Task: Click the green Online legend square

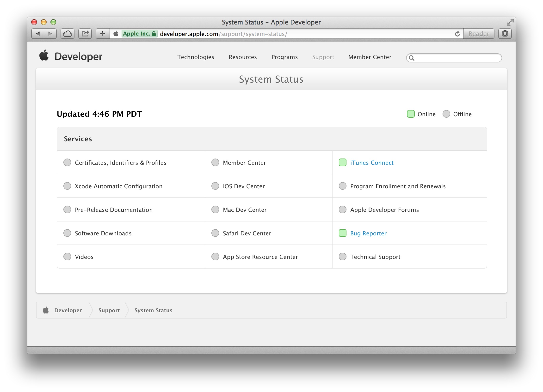Action: coord(411,114)
